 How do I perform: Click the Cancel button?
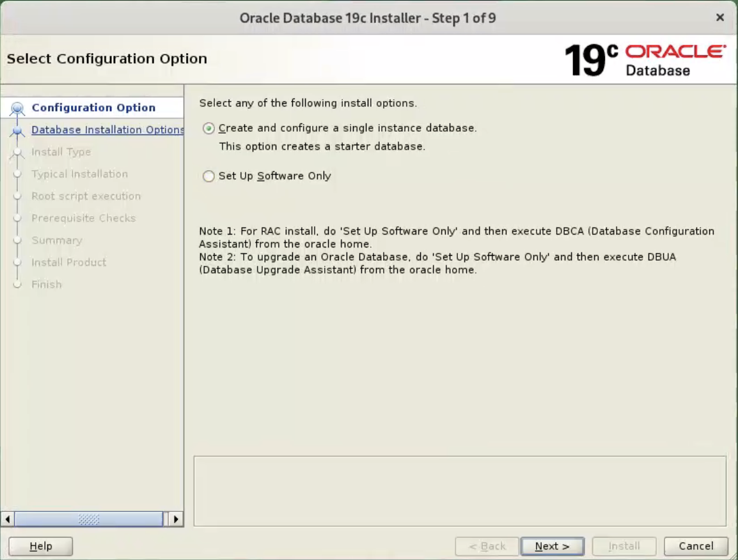[696, 546]
